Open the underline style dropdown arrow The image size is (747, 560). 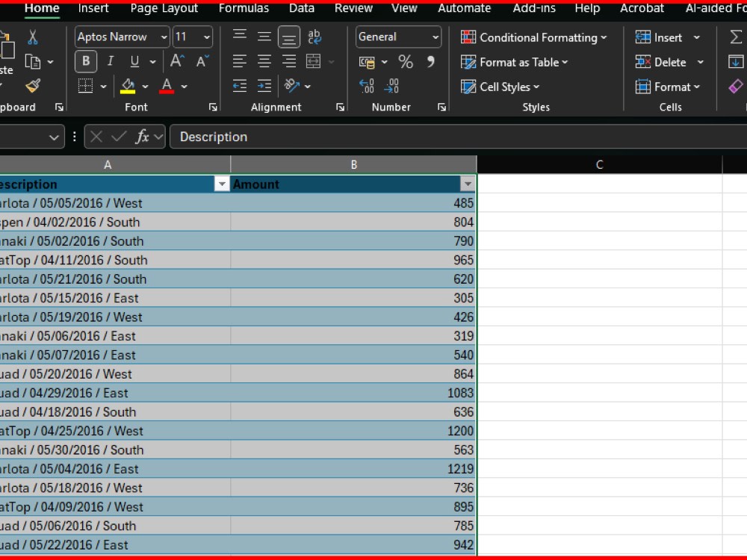[x=152, y=61]
